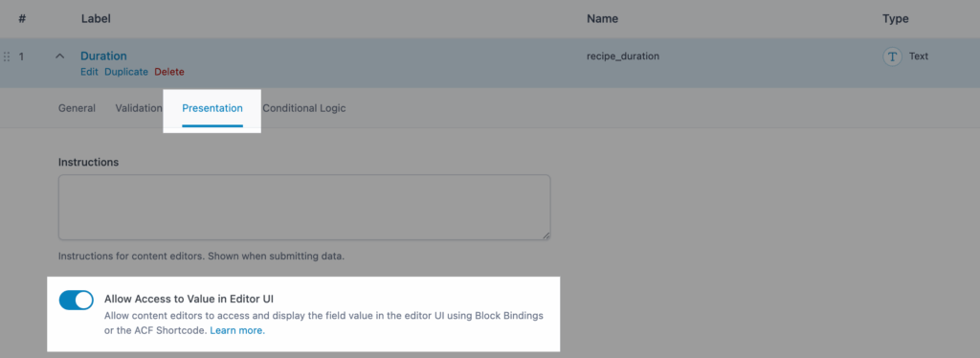Click the Name column header

click(603, 19)
